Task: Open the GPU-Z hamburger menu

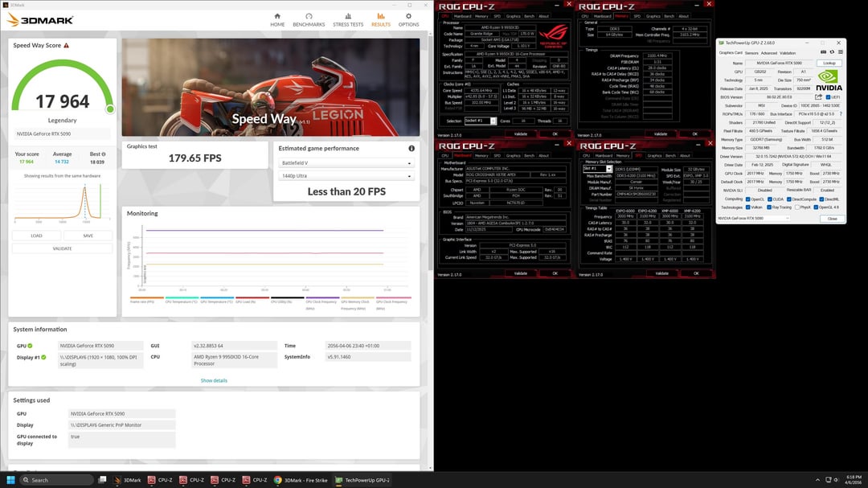Action: point(840,51)
